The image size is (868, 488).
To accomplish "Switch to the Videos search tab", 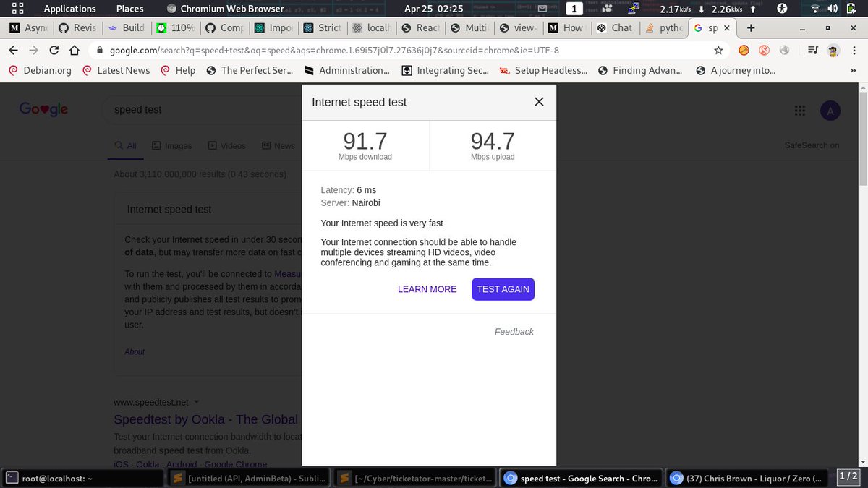I will point(226,145).
